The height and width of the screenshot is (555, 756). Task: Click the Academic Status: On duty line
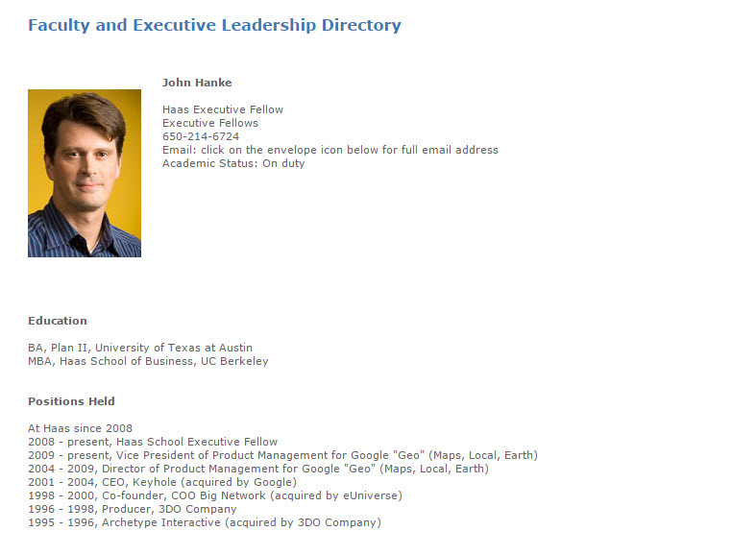tap(233, 163)
